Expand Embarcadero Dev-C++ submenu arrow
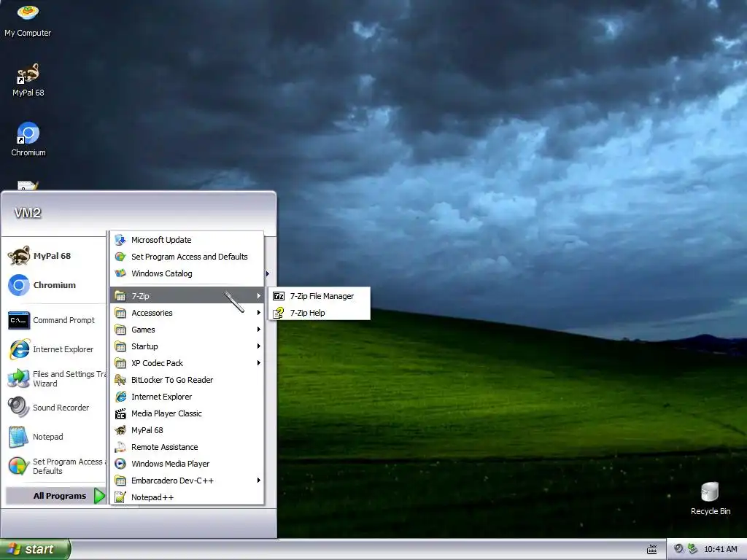747x560 pixels. pyautogui.click(x=259, y=481)
